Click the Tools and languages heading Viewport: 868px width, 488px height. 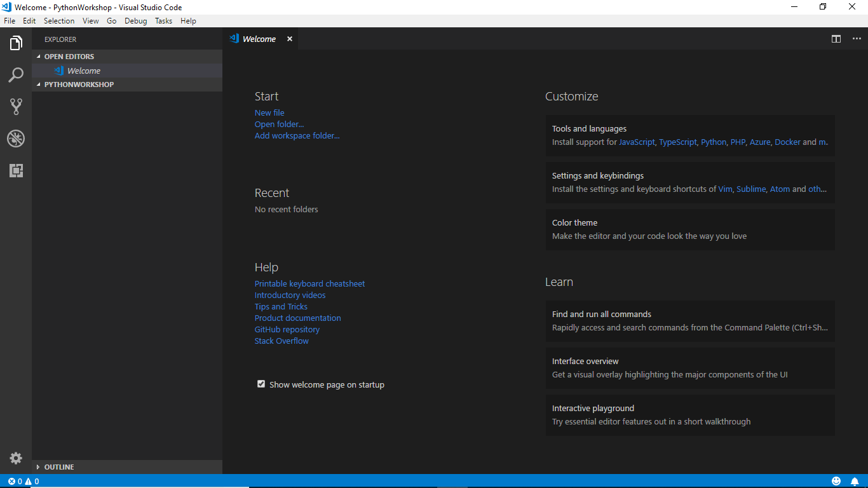pos(589,128)
